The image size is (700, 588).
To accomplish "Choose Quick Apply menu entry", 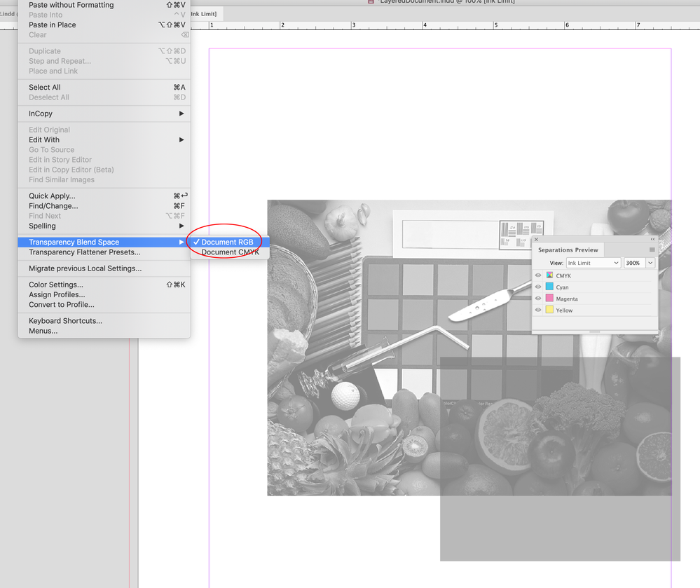I will pyautogui.click(x=104, y=196).
